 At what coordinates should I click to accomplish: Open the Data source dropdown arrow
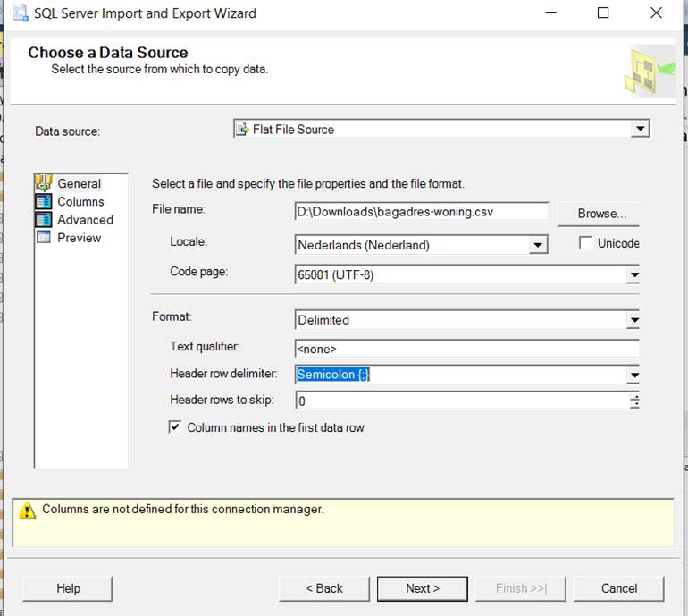pos(640,129)
